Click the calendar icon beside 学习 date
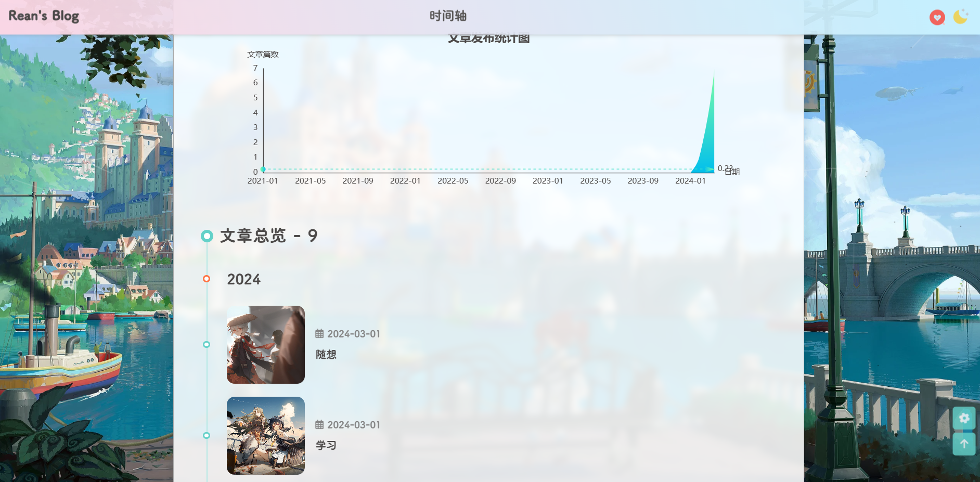This screenshot has height=482, width=980. click(319, 425)
